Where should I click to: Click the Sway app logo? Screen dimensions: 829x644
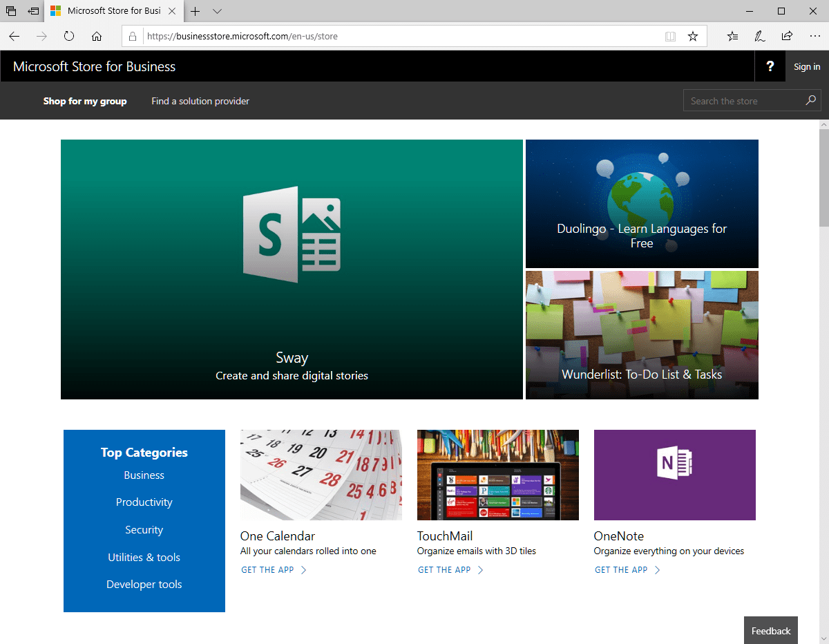(x=292, y=234)
